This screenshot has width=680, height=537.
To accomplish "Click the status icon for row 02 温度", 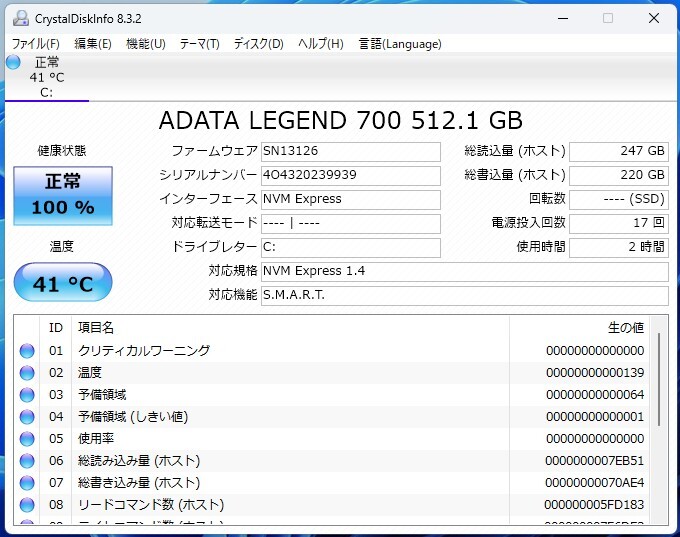I will point(27,373).
